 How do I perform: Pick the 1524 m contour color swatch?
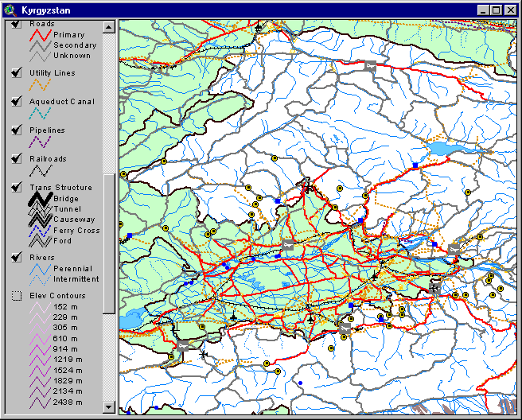(x=40, y=371)
